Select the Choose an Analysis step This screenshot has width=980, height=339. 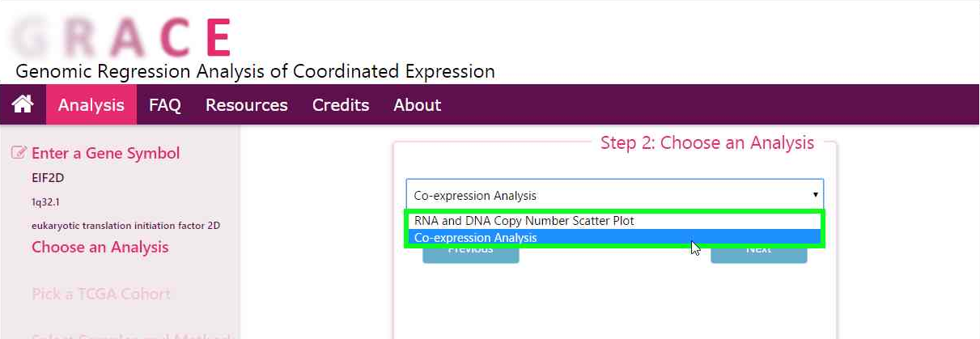pyautogui.click(x=100, y=247)
